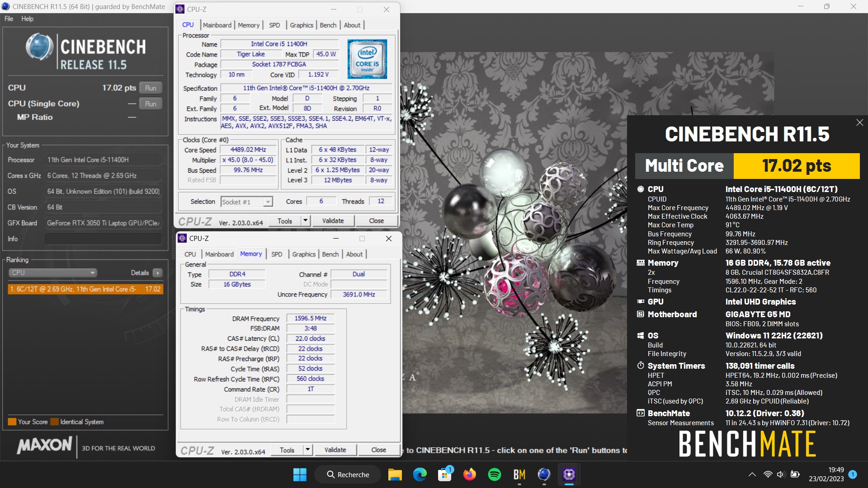Click BenchMate Motherboard section icon
This screenshot has width=868, height=488.
click(641, 314)
